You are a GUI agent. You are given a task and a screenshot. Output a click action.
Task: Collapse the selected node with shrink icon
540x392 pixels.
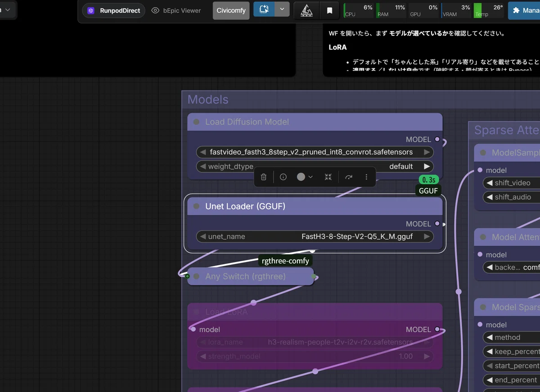pos(328,177)
